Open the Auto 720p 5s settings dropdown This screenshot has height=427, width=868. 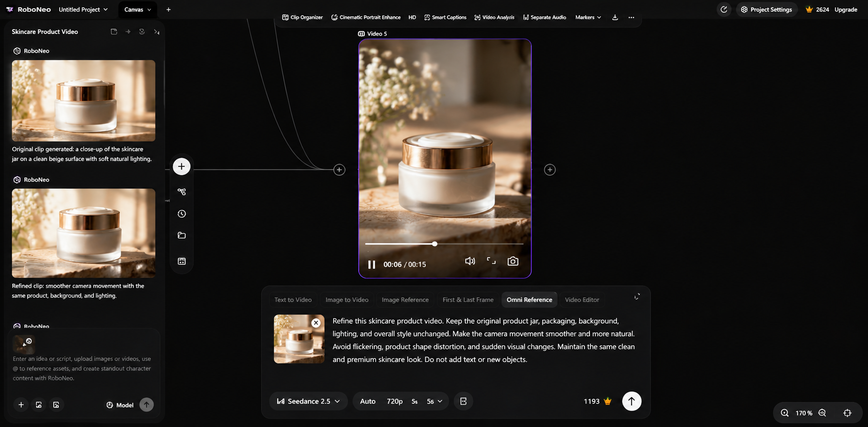[401, 401]
